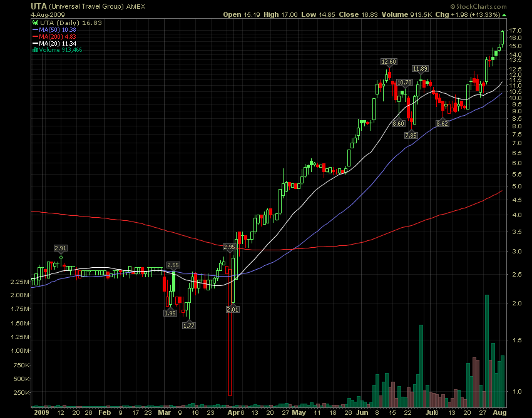
Task: Click the 2009 label on the date axis
Action: pos(41,412)
